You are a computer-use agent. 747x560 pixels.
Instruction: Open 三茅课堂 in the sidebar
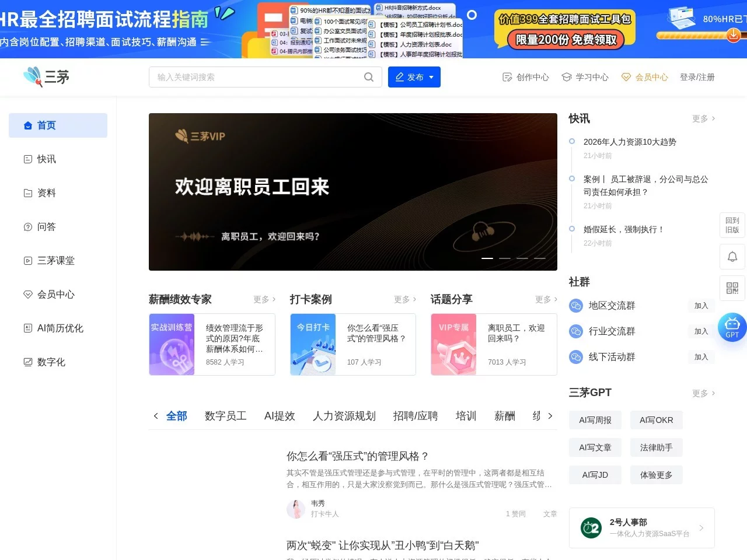coord(55,260)
